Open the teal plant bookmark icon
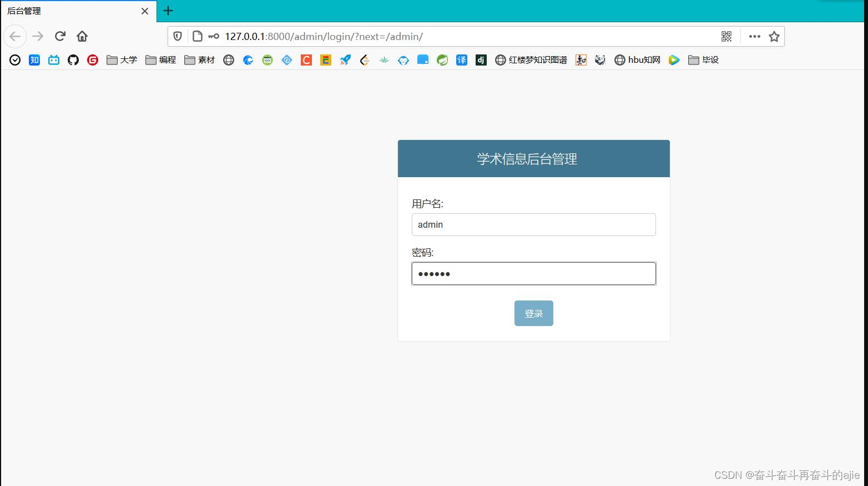Image resolution: width=868 pixels, height=486 pixels. tap(384, 60)
